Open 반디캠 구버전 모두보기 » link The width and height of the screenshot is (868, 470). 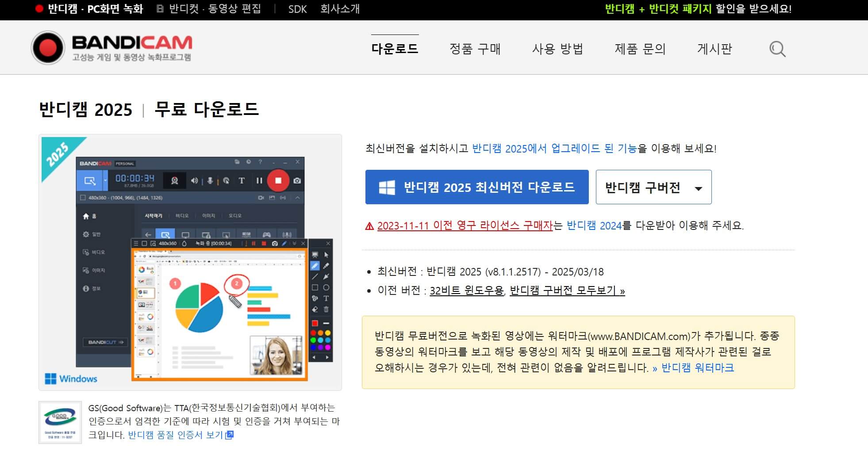[567, 290]
